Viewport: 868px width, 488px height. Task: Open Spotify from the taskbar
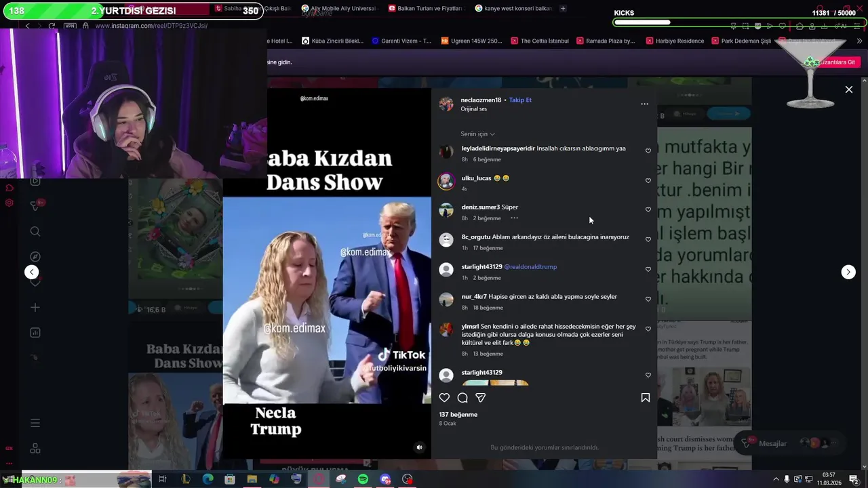[363, 479]
